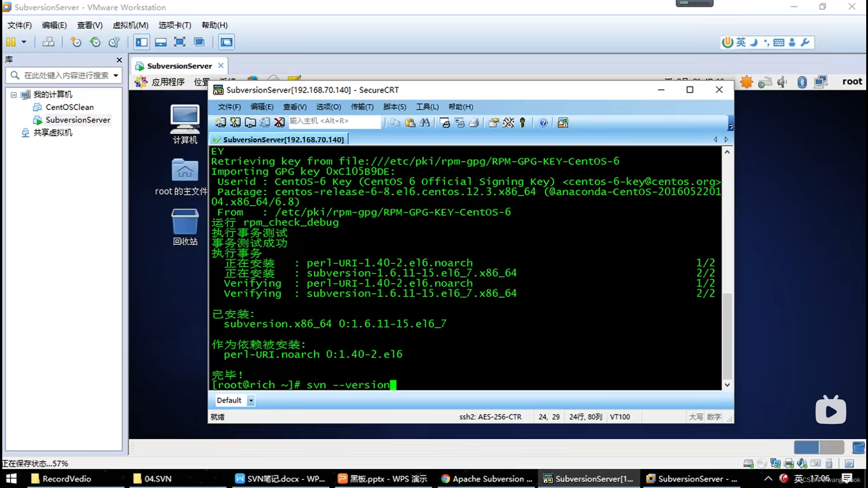868x488 pixels.
Task: Click the disconnect session red X icon
Action: 279,122
